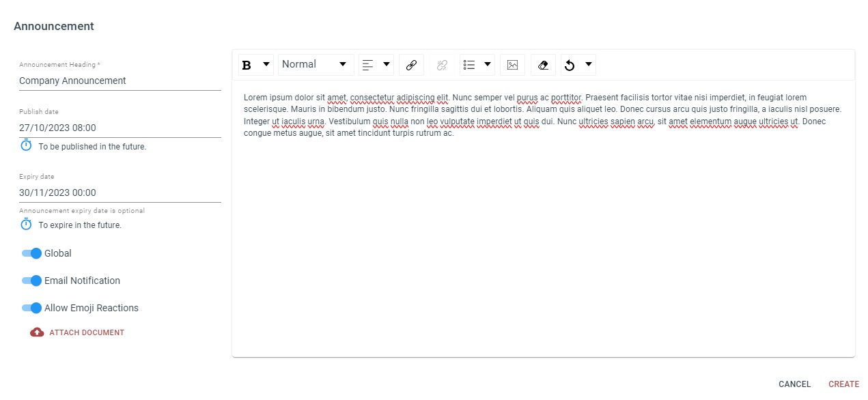Viewport: 868px width, 400px height.
Task: Click the Attach Document button
Action: pyautogui.click(x=77, y=332)
